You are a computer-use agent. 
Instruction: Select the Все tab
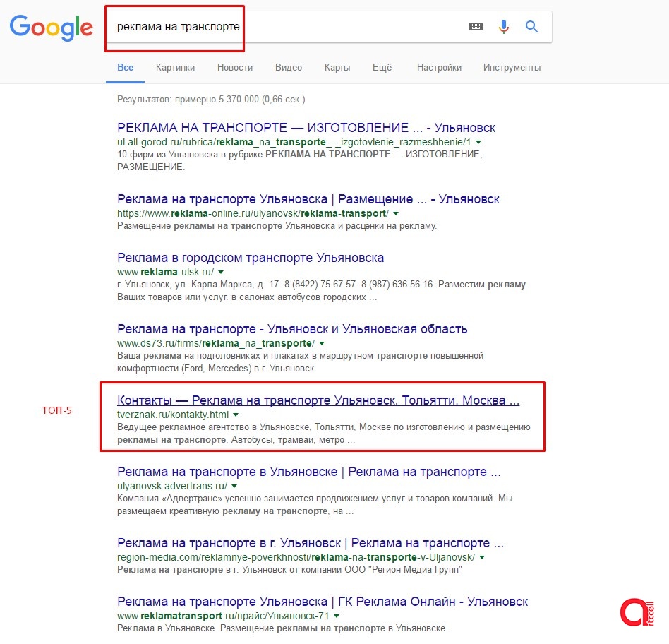click(125, 68)
